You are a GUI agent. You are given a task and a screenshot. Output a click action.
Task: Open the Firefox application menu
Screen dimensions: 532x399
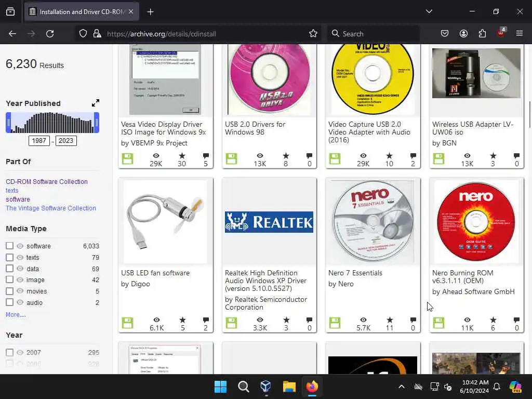[519, 33]
